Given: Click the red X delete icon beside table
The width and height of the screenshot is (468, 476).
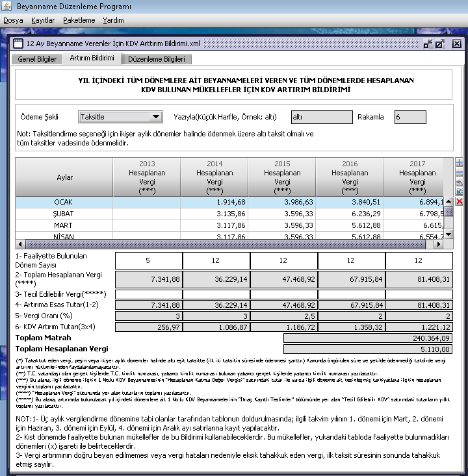Looking at the screenshot, I should click(459, 201).
